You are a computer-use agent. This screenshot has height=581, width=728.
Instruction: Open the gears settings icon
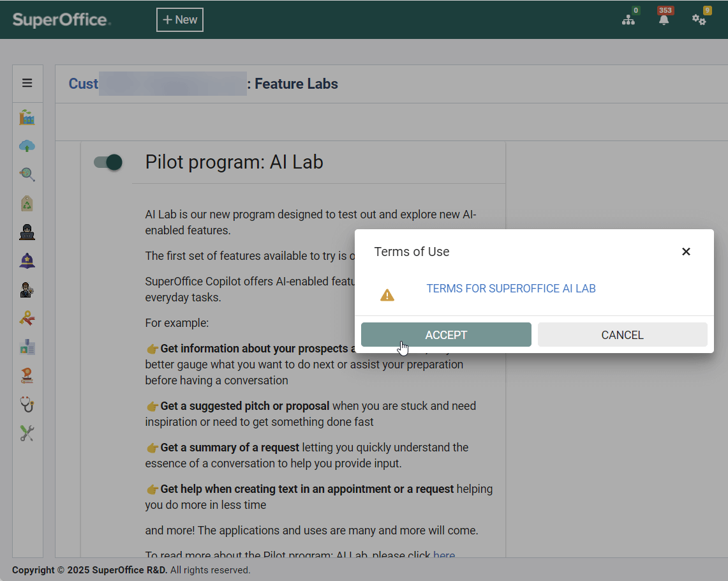699,20
